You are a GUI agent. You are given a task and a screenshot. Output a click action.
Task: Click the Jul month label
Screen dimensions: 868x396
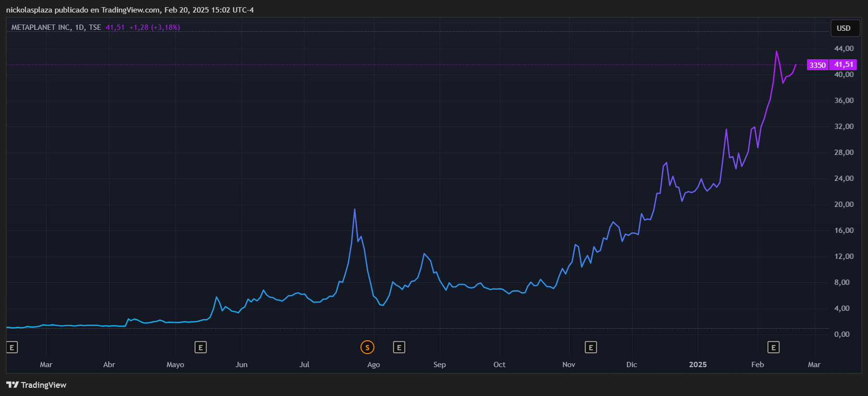coord(304,365)
